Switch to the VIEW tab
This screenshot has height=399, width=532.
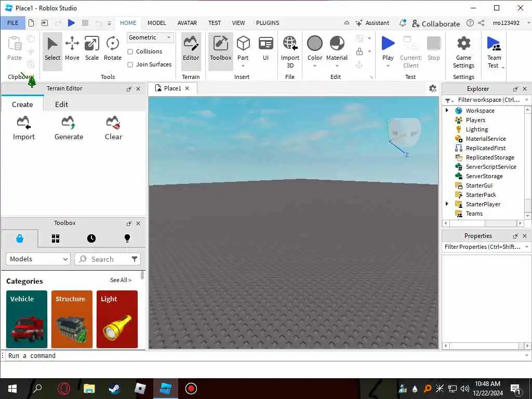coord(238,23)
